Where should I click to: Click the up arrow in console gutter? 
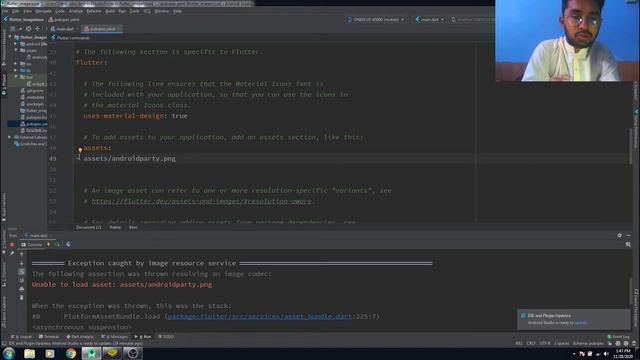click(x=22, y=254)
